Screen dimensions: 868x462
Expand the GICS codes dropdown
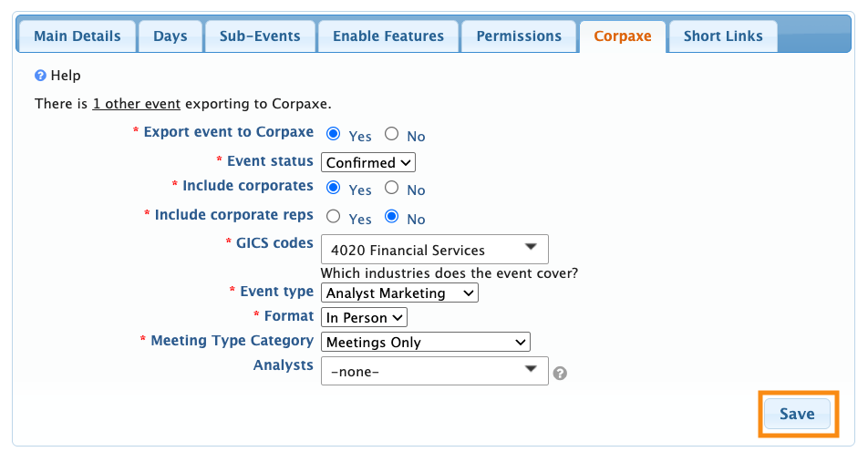435,249
